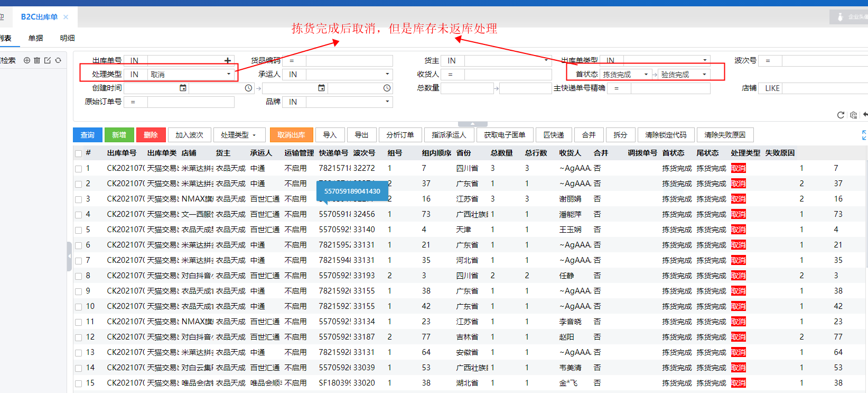The width and height of the screenshot is (868, 393).
Task: Open the 首状态 dropdown showing 拣货完成
Action: 646,75
